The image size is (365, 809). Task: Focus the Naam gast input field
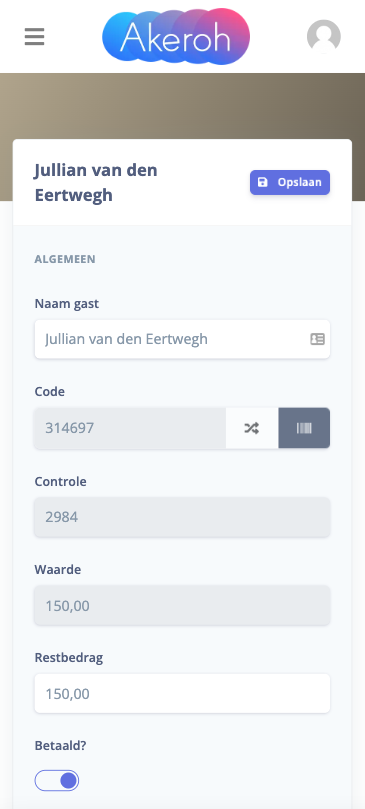[182, 339]
